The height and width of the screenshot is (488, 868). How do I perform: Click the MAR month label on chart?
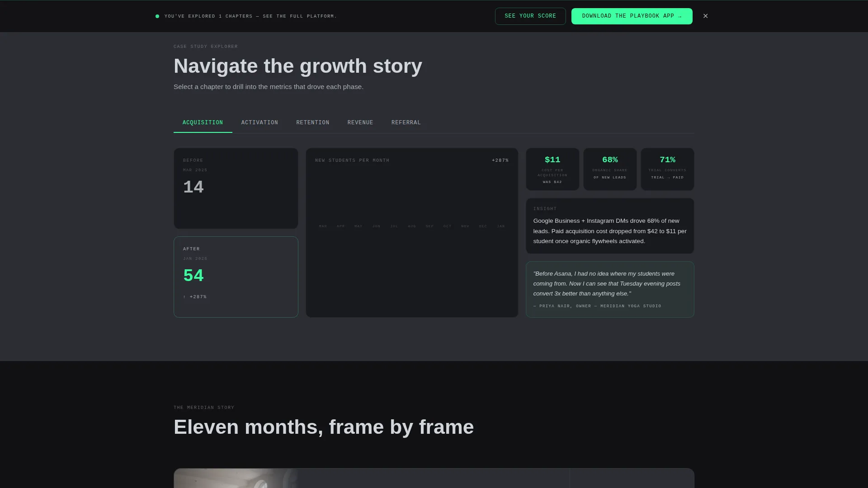pyautogui.click(x=323, y=226)
